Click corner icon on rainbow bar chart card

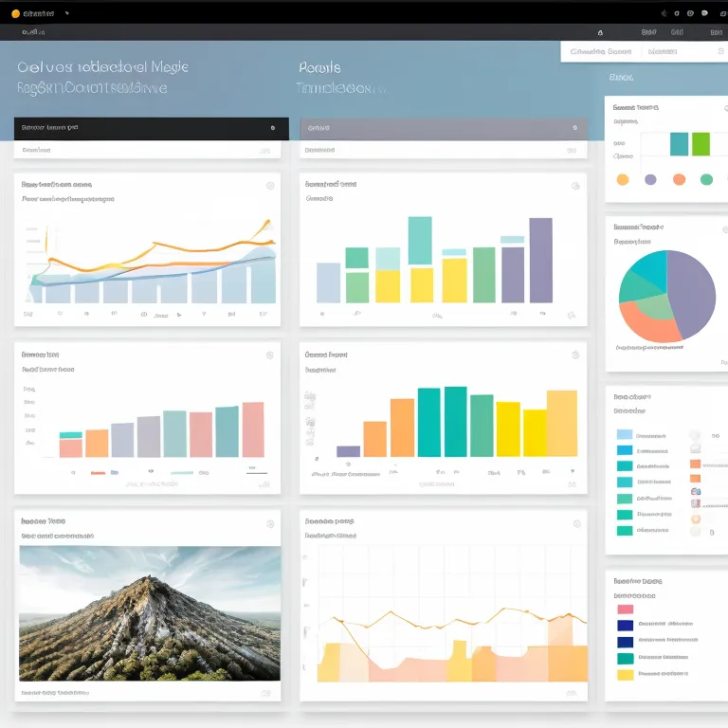tap(574, 355)
